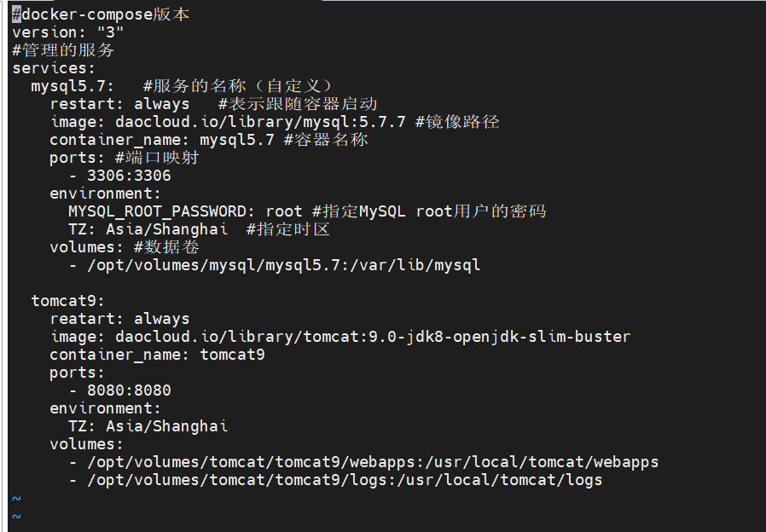Viewport: 766px width, 532px height.
Task: Click container_name tomcat9 value
Action: (x=233, y=355)
